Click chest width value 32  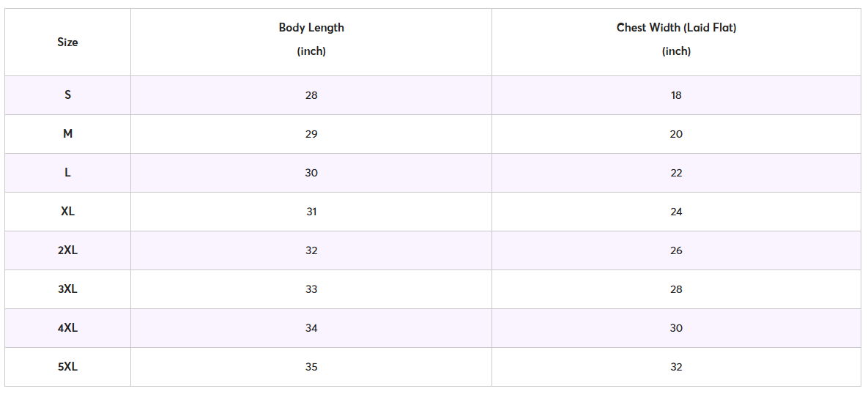tap(676, 367)
